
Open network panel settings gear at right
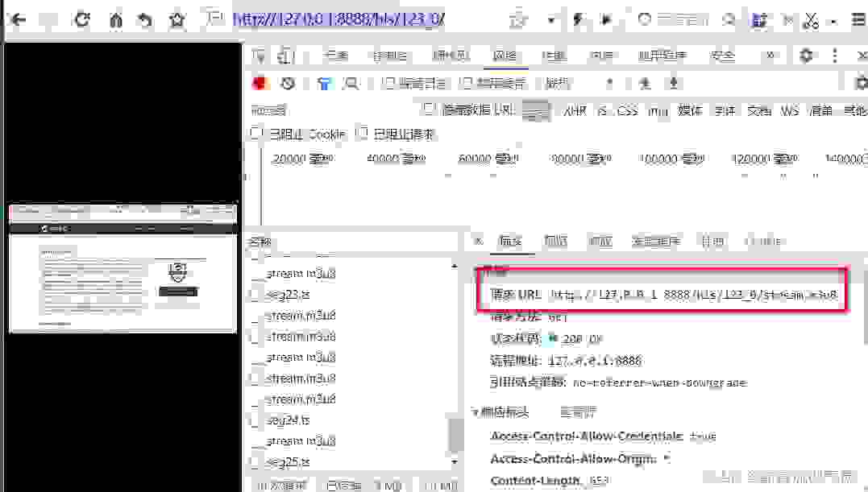(x=861, y=83)
